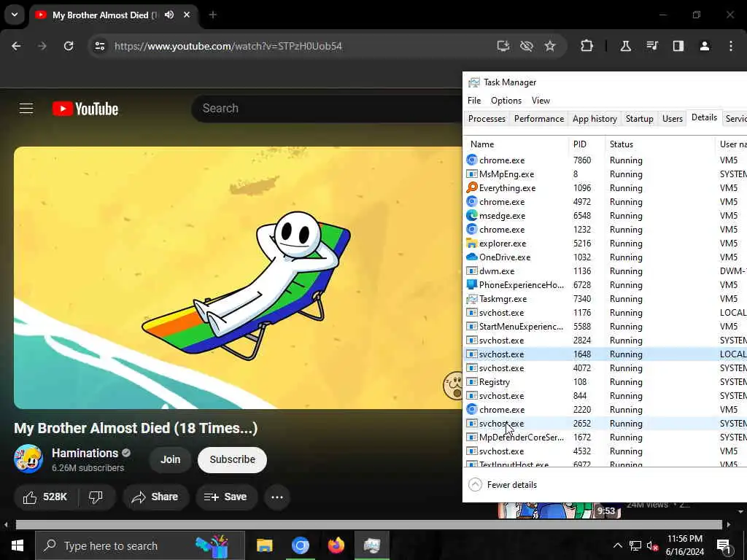Dislike the video
Screen dimensions: 747x560
[96, 497]
